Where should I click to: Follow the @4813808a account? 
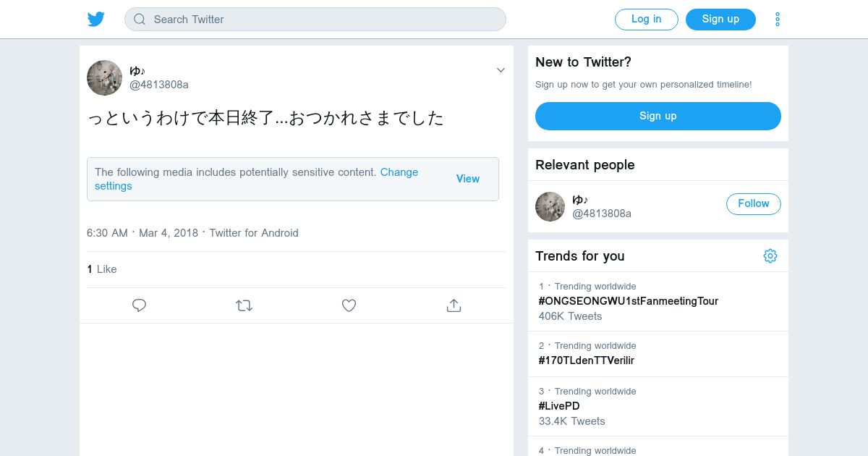(753, 204)
